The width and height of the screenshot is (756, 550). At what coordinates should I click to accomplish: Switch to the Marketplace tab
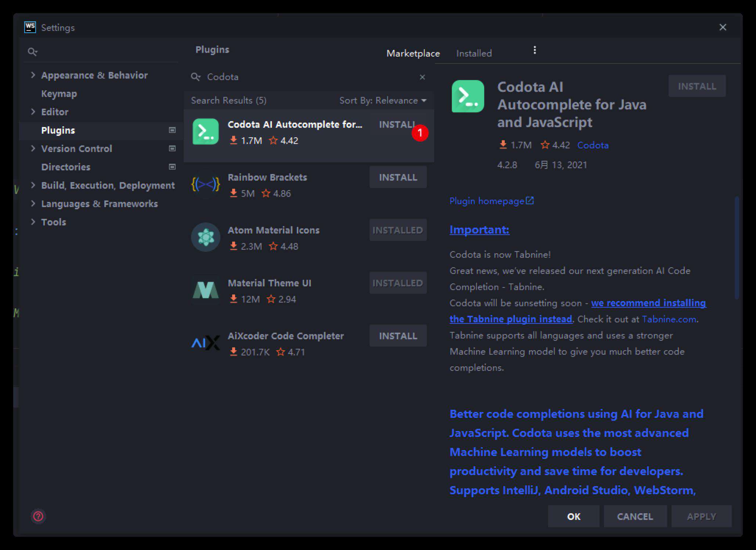413,53
